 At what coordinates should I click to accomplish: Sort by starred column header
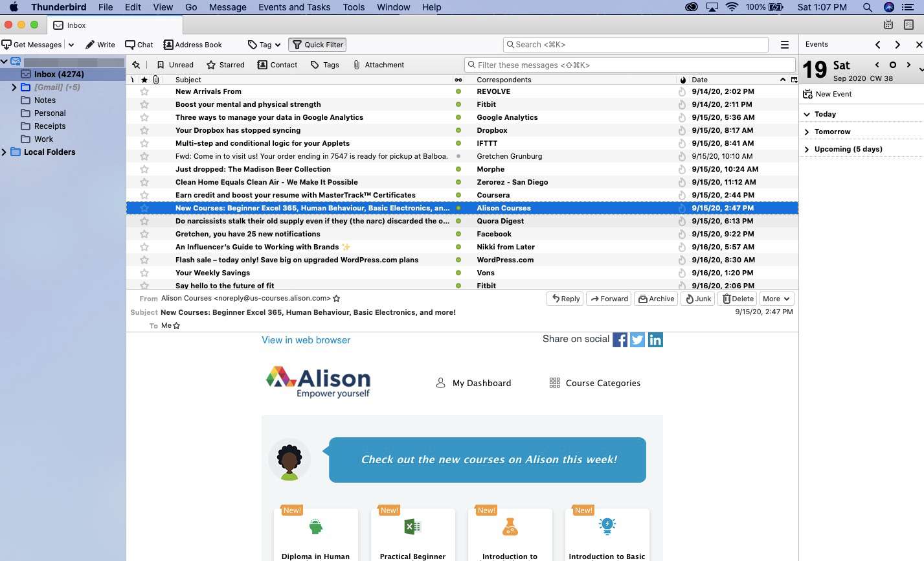tap(144, 80)
